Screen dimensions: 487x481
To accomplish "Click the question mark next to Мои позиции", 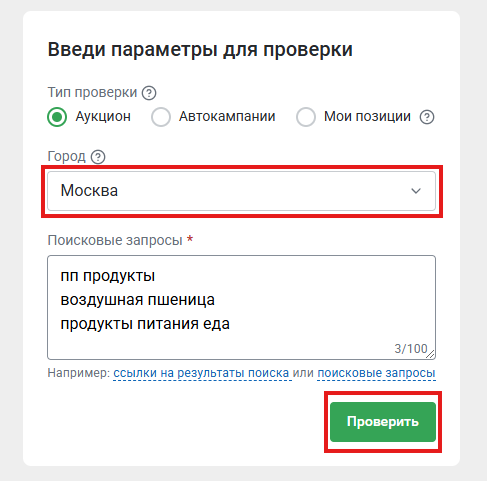I will pos(427,117).
